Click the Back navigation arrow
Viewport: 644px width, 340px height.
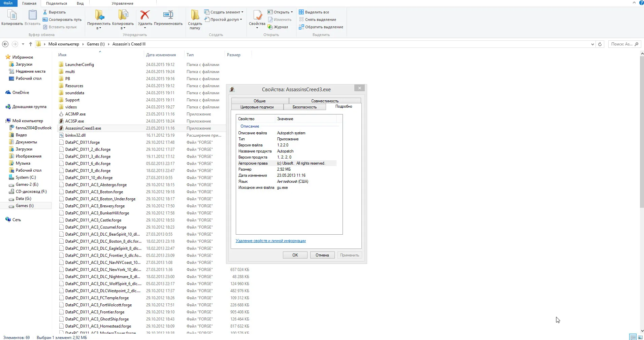(x=5, y=44)
